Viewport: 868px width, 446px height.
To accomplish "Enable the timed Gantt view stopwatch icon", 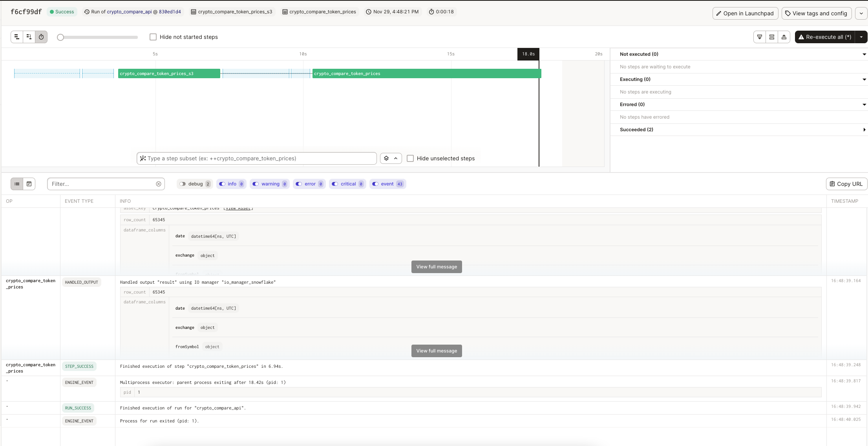I will pyautogui.click(x=41, y=37).
